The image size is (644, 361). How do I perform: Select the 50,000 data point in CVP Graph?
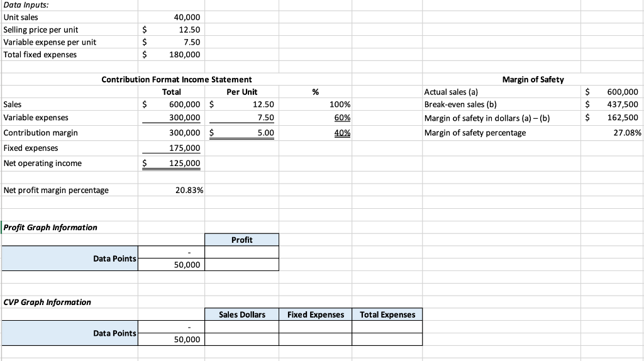187,339
